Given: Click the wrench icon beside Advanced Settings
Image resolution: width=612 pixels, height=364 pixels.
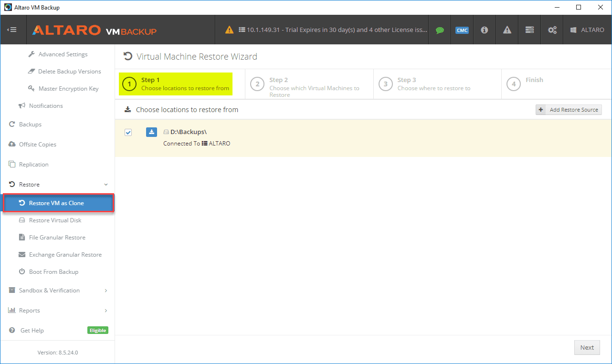Looking at the screenshot, I should (32, 54).
